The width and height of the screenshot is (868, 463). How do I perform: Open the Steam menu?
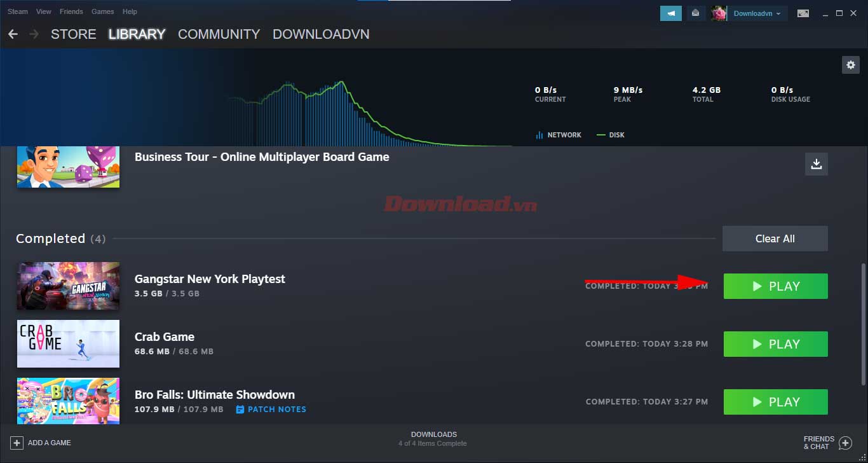[17, 11]
